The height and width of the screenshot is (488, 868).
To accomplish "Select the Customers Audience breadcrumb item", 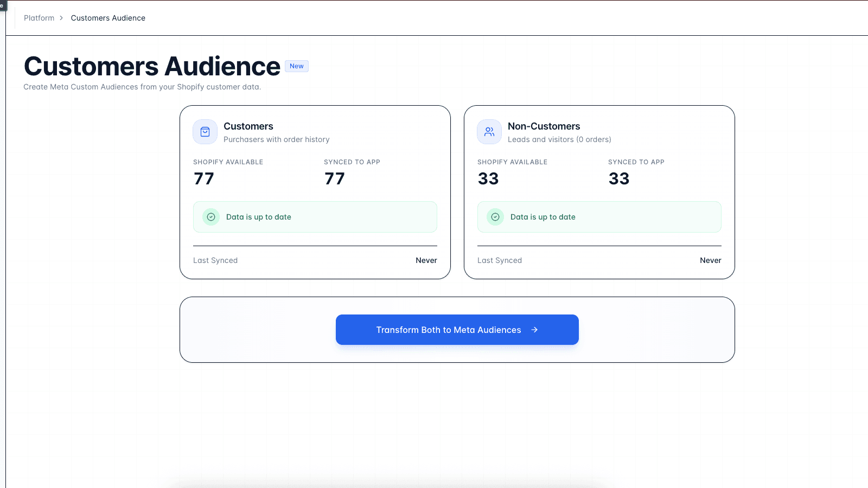I will click(x=108, y=18).
